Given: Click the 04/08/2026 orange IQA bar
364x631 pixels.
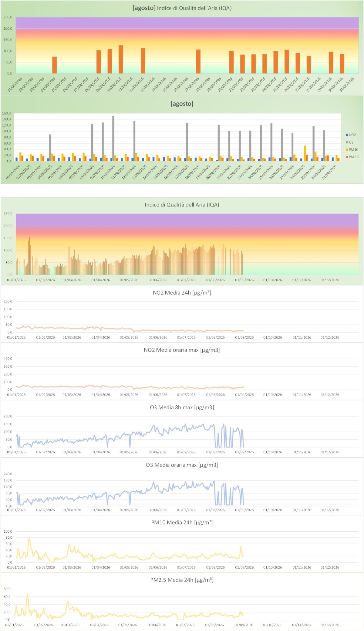Looking at the screenshot, I should click(x=55, y=65).
